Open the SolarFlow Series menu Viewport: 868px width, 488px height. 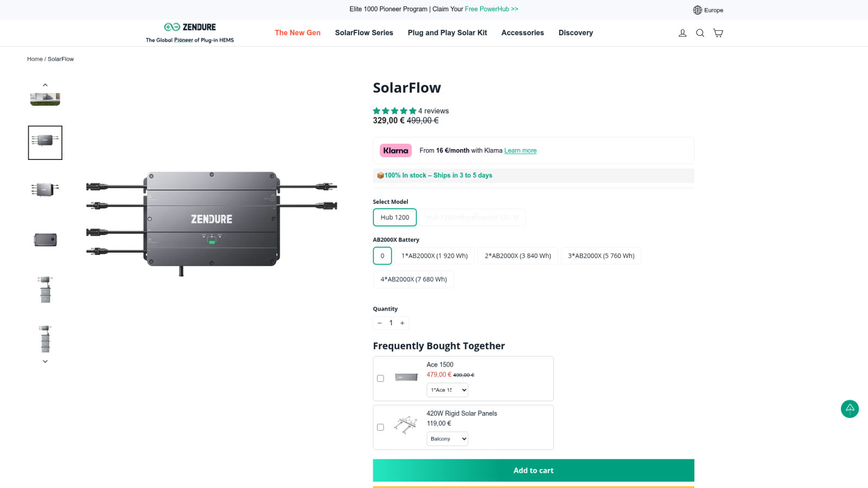[364, 33]
